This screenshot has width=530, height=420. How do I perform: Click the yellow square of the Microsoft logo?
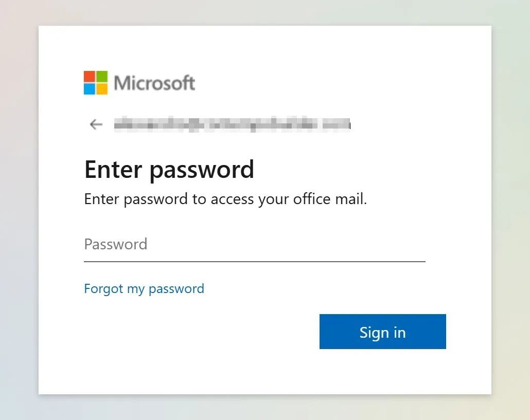tap(102, 89)
